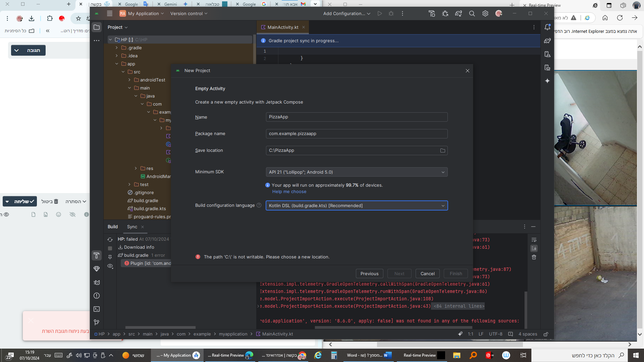
Task: Select build.gradle.kts file in project tree
Action: (147, 208)
